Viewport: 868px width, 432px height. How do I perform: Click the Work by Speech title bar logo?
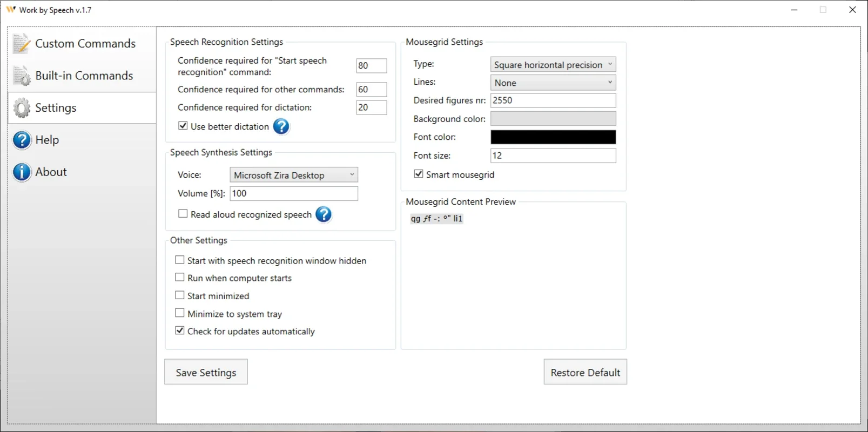pos(11,10)
